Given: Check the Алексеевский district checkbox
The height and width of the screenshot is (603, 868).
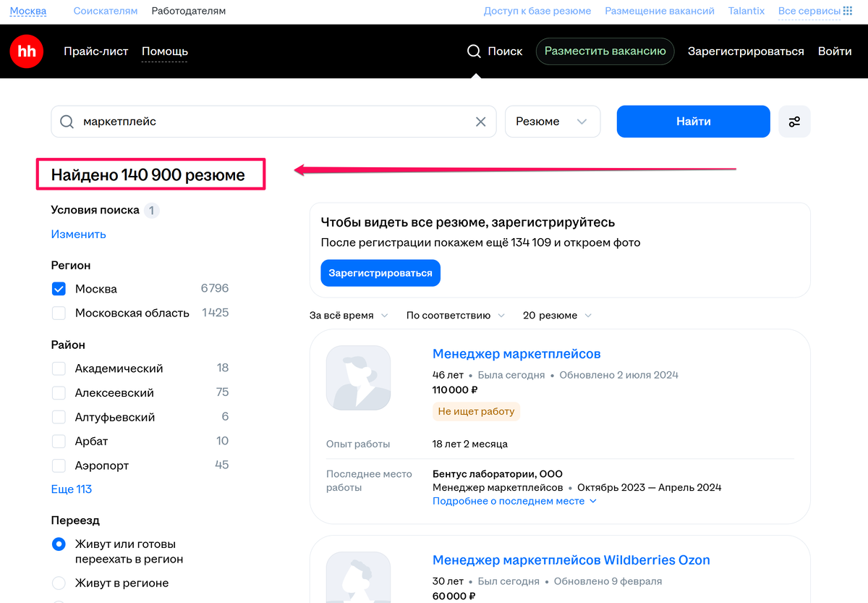Looking at the screenshot, I should 59,392.
